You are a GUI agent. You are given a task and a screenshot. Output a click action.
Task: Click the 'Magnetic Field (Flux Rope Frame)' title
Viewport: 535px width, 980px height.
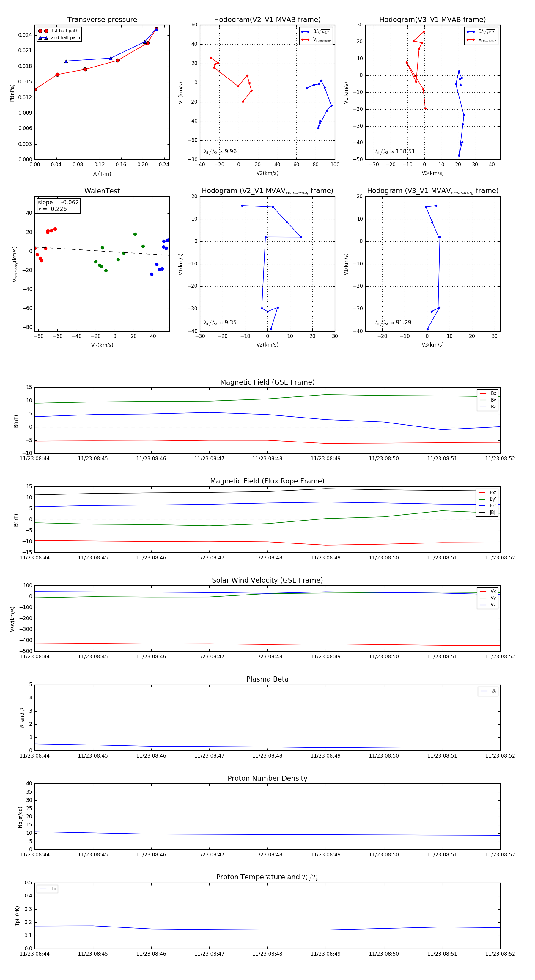click(267, 481)
